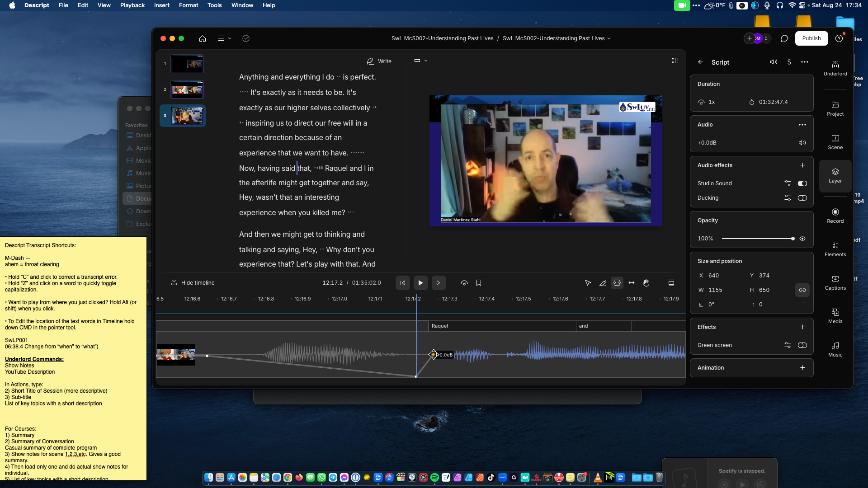Open the Edit menu
Viewport: 868px width, 488px height.
point(83,5)
